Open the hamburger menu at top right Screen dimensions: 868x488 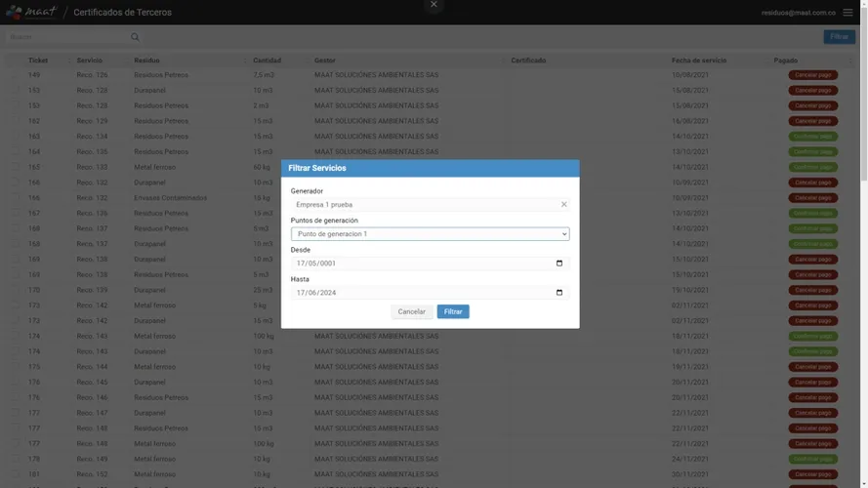(x=847, y=13)
